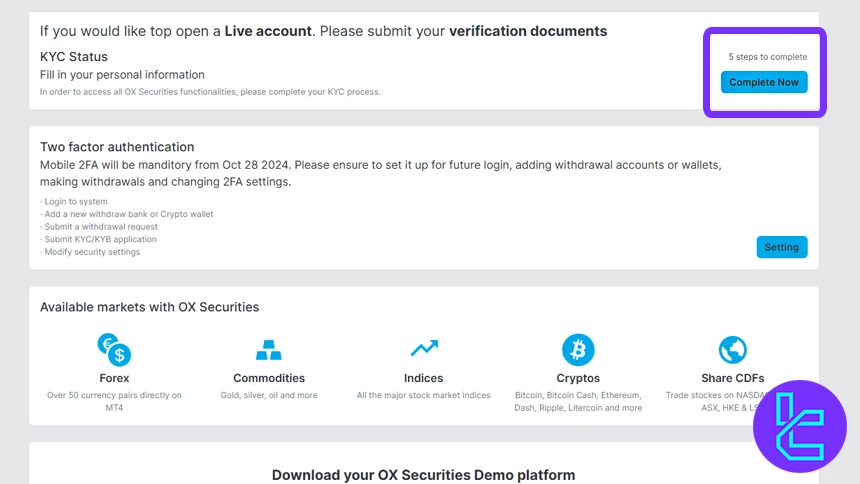The image size is (860, 484).
Task: Click 'Fill in your personal information' text
Action: pos(122,75)
